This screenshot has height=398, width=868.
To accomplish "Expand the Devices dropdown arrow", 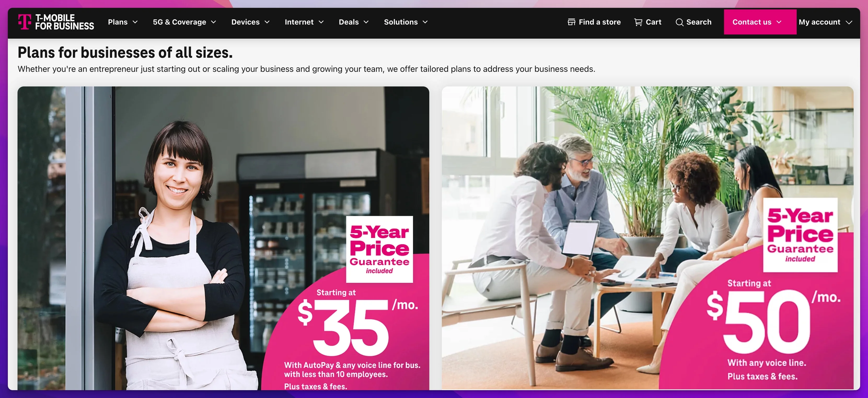I will tap(267, 22).
